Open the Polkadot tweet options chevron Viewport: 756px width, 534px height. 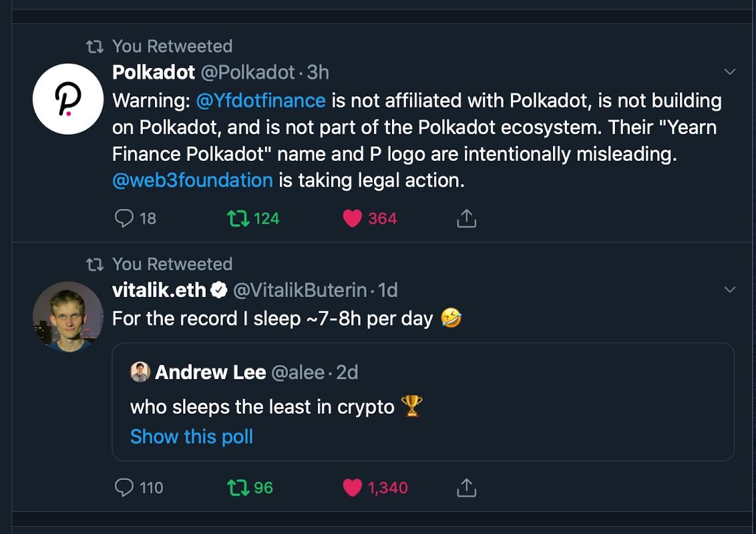[x=730, y=72]
